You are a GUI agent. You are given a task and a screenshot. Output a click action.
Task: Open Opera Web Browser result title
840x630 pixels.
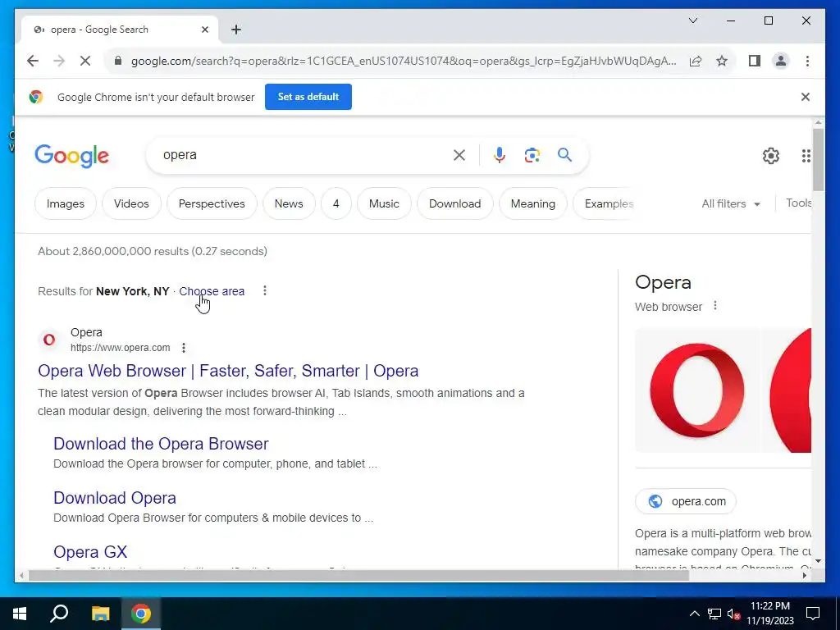(x=228, y=371)
